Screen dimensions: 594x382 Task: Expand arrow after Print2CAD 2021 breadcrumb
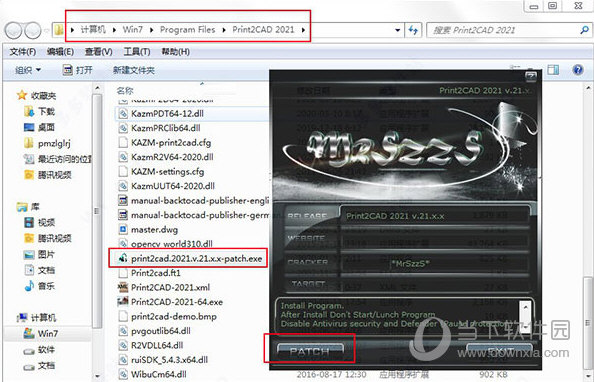[303, 30]
